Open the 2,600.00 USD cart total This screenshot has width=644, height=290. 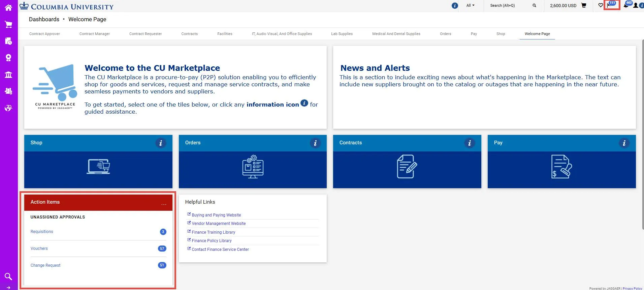[x=563, y=5]
